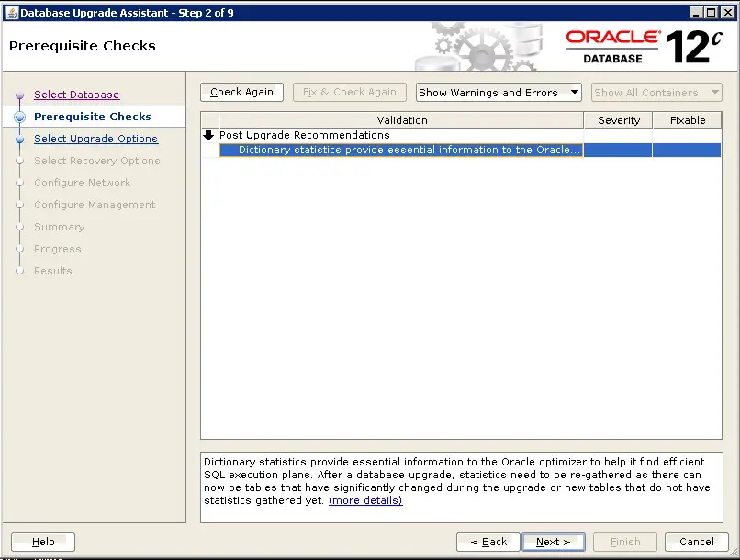
Task: Click the Prerequisite Checks step bullet icon
Action: (x=19, y=117)
